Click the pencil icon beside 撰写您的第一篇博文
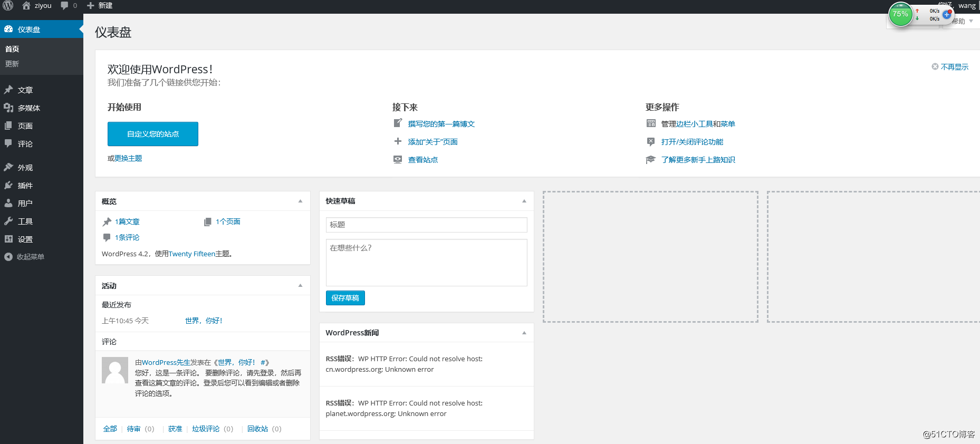The width and height of the screenshot is (980, 444). 398,123
